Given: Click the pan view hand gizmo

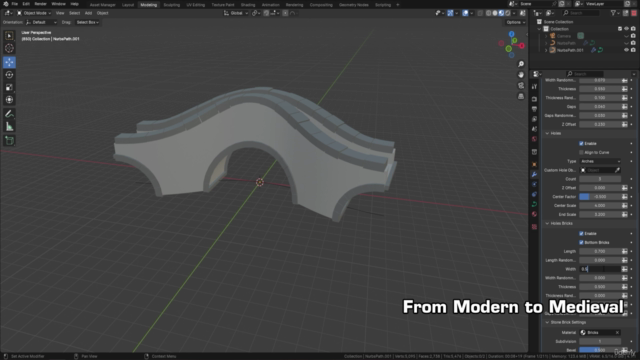Looking at the screenshot, I should click(x=521, y=75).
